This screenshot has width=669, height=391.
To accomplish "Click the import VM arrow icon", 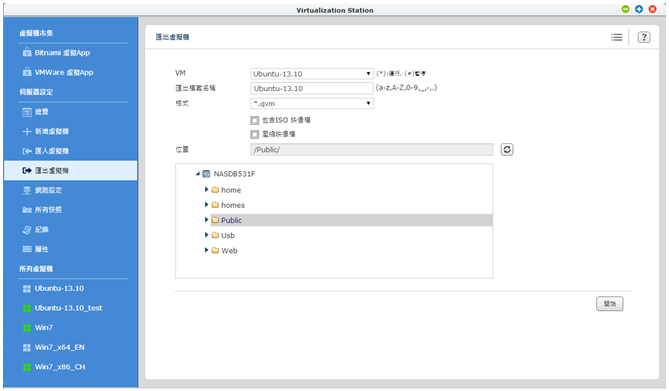I will pos(27,151).
